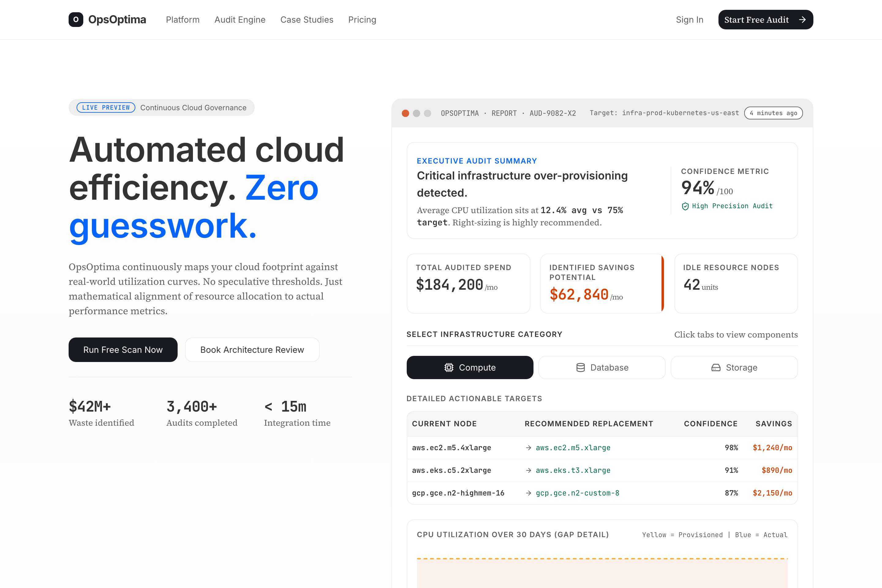The width and height of the screenshot is (882, 588).
Task: Click the '42' idle nodes count
Action: [x=692, y=285]
